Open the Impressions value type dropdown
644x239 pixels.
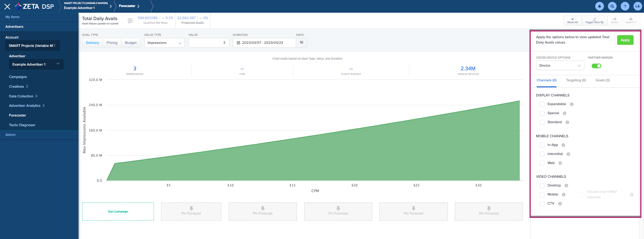(x=164, y=43)
